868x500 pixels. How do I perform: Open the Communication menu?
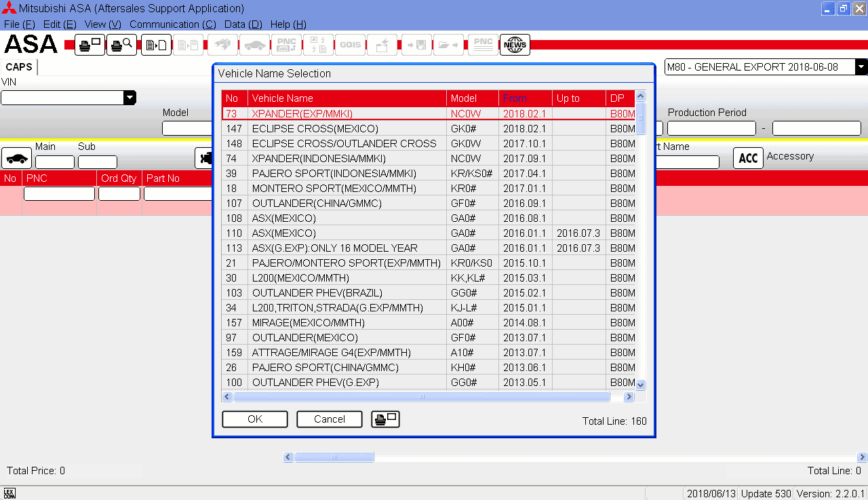pyautogui.click(x=173, y=24)
